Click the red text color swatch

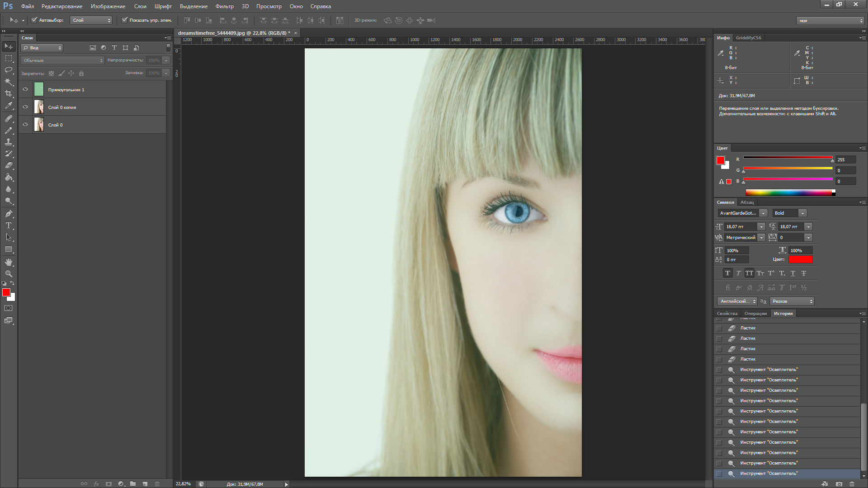coord(800,259)
